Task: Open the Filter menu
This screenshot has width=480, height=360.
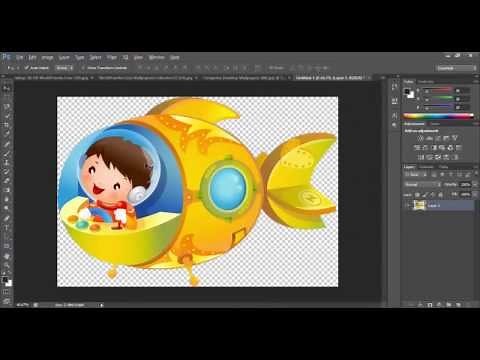Action: tap(112, 57)
